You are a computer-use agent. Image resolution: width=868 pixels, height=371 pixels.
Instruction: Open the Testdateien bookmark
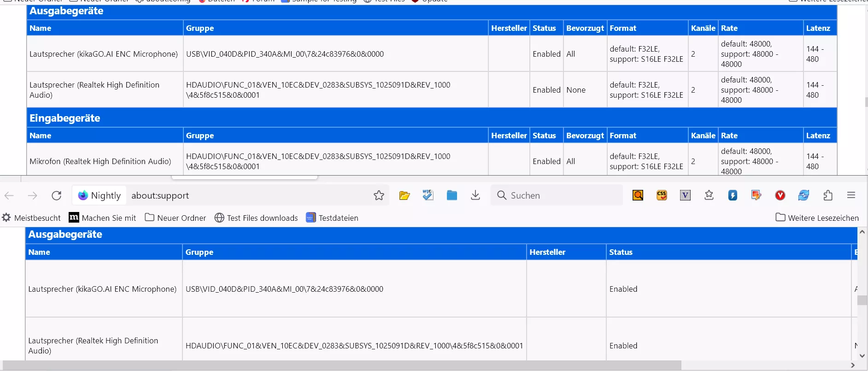[332, 218]
